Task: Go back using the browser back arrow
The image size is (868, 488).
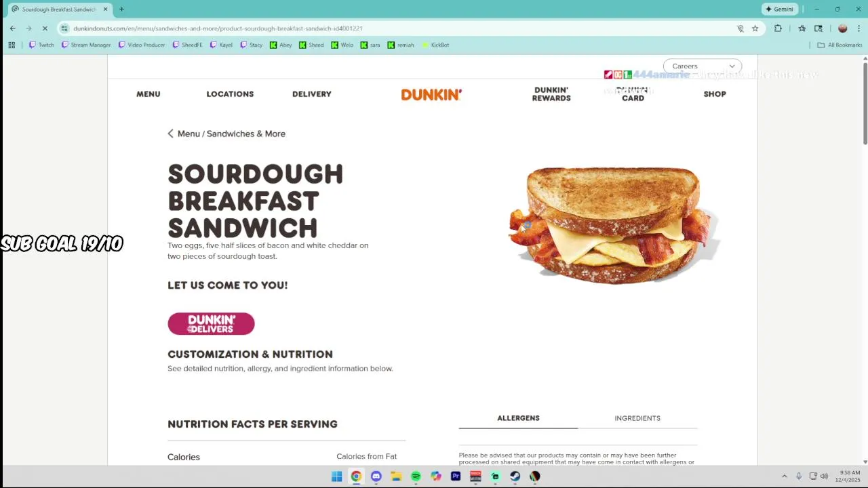Action: [x=12, y=28]
